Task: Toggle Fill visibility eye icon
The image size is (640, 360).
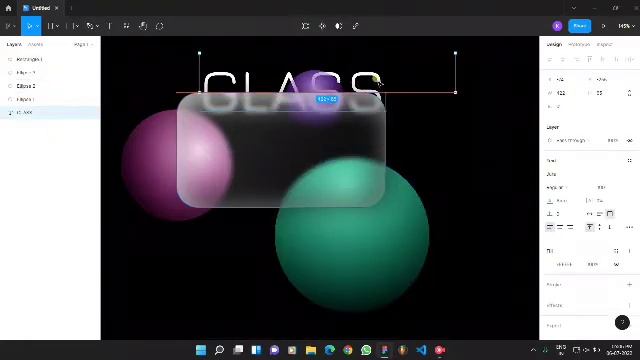Action: [x=616, y=264]
